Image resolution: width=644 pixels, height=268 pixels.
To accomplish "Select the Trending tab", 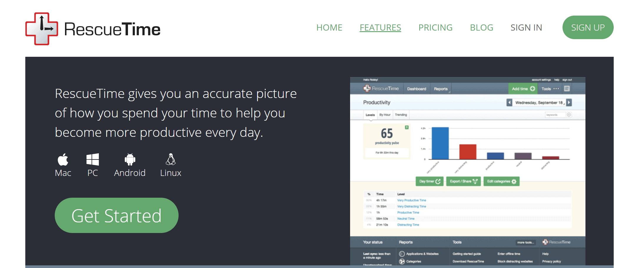I will pyautogui.click(x=401, y=115).
